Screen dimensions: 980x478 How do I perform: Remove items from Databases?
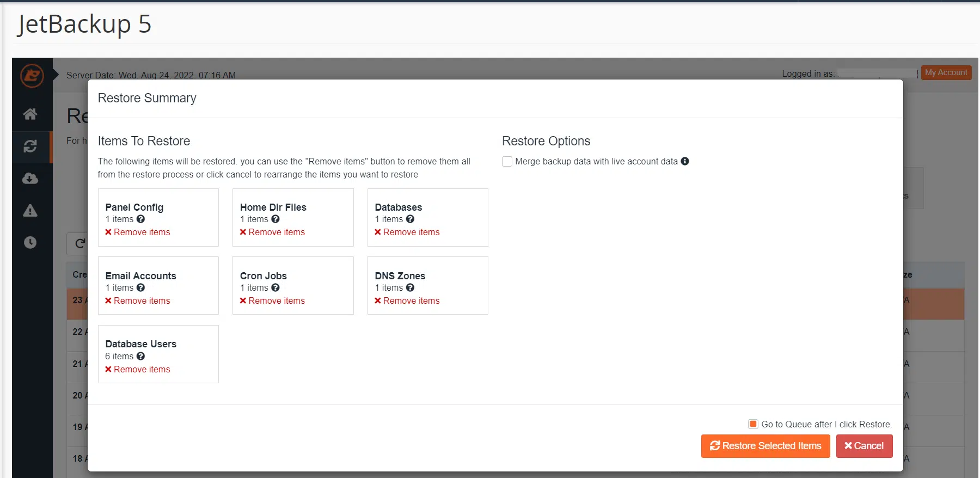[x=407, y=232]
